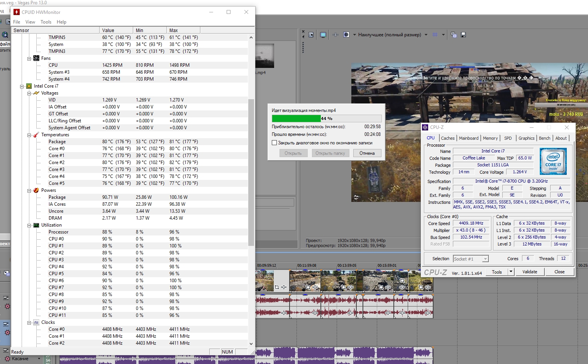Image resolution: width=588 pixels, height=364 pixels.
Task: Click the Intel Core i7 logo in CPU-Z
Action: pyautogui.click(x=553, y=161)
